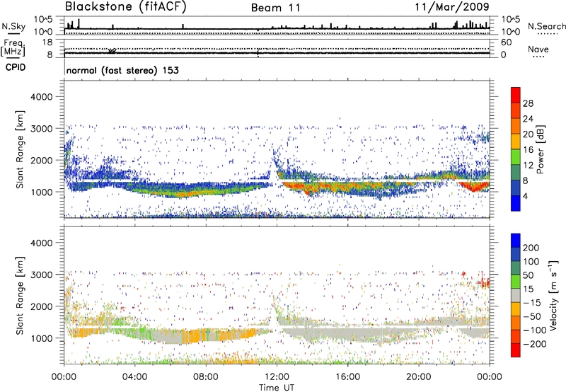
Task: Select the "Beam 11" header label
Action: [276, 8]
